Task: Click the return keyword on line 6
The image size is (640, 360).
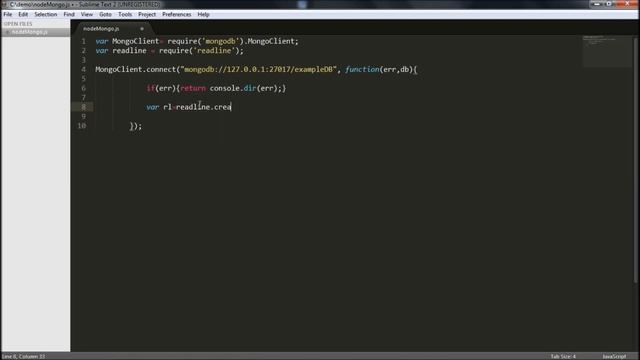Action: tap(193, 88)
